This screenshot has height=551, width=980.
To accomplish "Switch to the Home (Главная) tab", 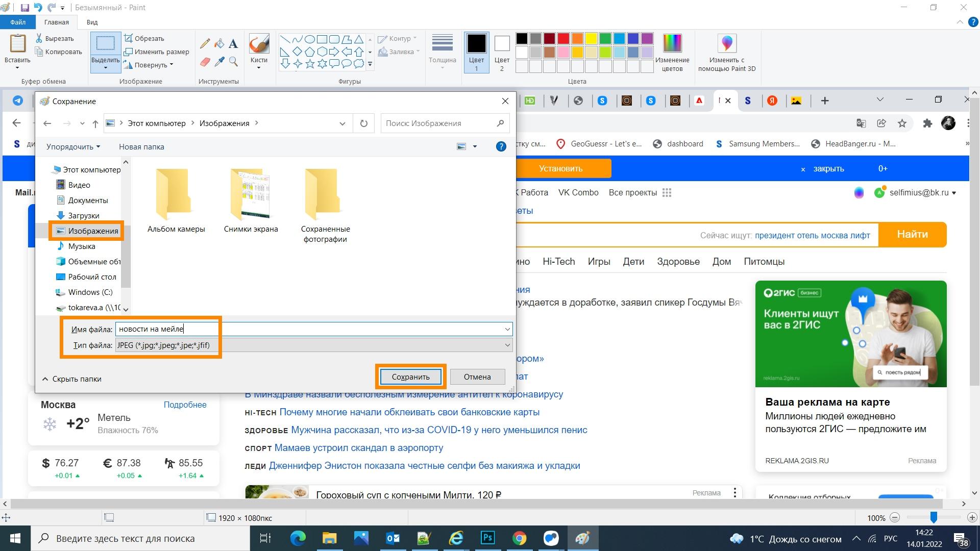I will click(56, 22).
